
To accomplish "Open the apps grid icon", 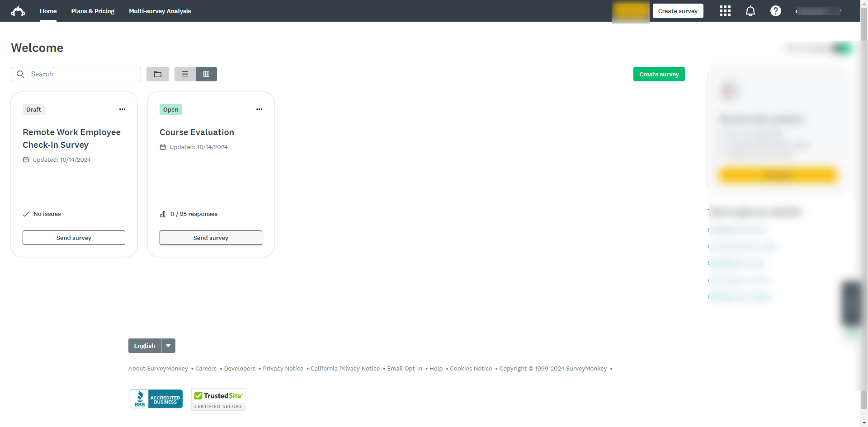I will 724,11.
